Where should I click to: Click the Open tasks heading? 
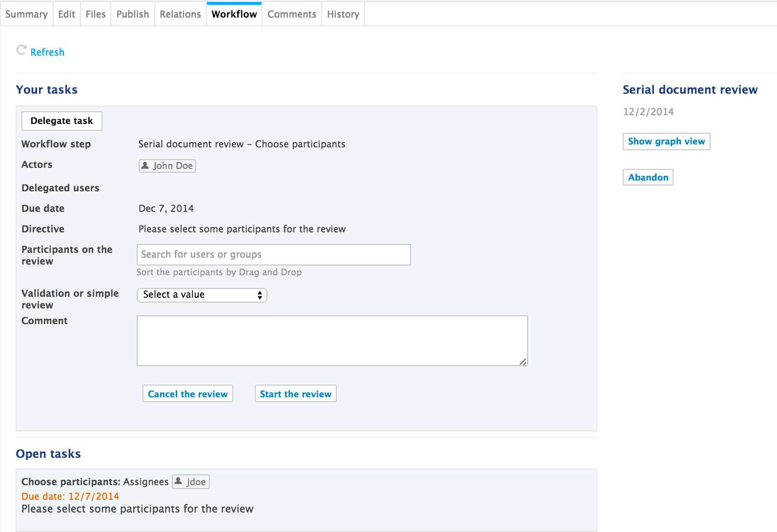pos(48,454)
